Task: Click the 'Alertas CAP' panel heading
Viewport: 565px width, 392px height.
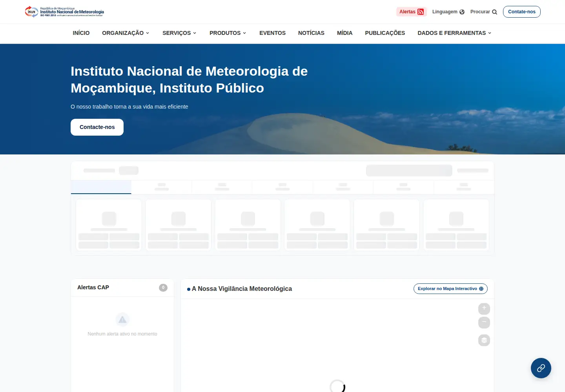Action: [x=93, y=287]
